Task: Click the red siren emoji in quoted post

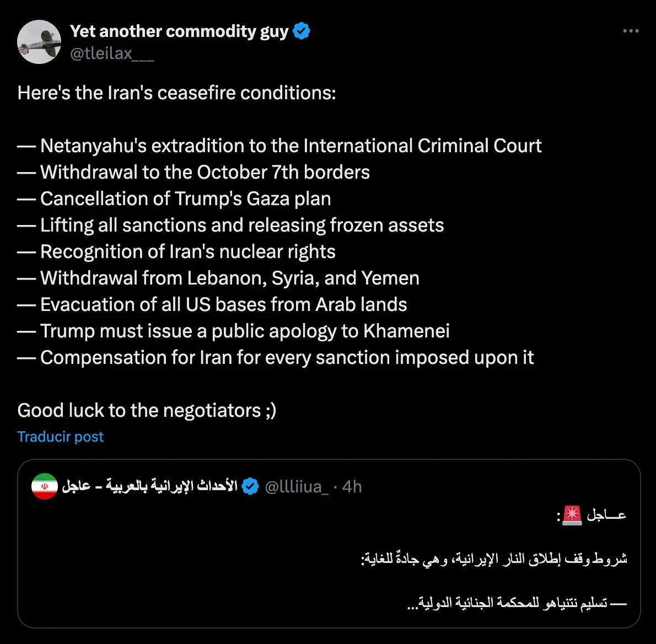Action: (x=572, y=515)
